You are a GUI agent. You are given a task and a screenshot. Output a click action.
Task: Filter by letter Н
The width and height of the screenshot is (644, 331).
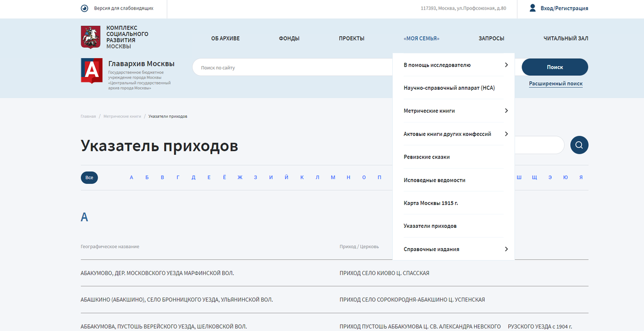(348, 177)
